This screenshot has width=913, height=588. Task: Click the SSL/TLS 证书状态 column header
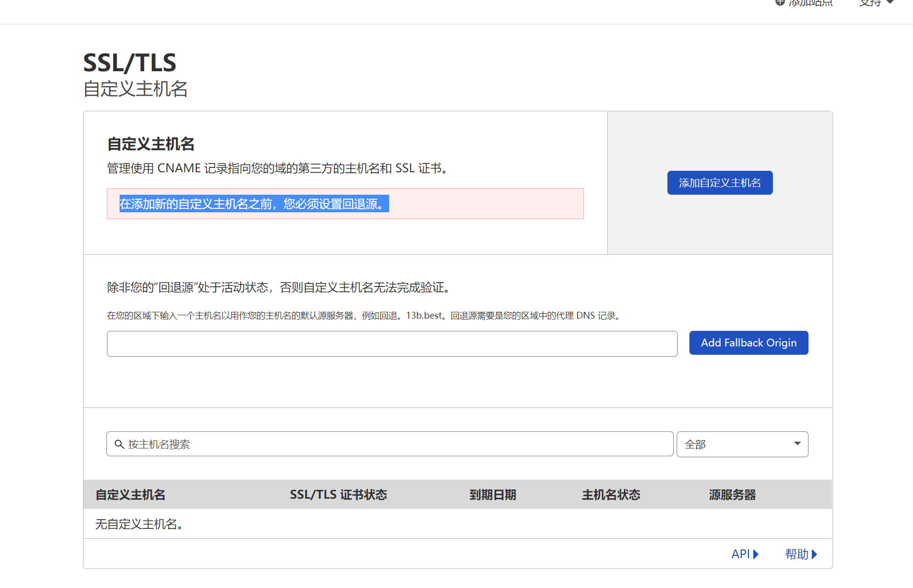click(338, 494)
